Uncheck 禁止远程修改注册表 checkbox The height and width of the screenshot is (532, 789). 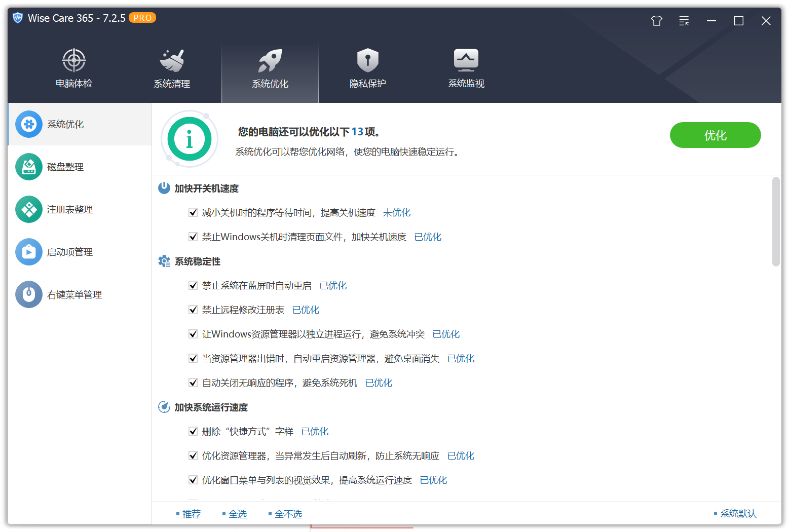point(193,310)
